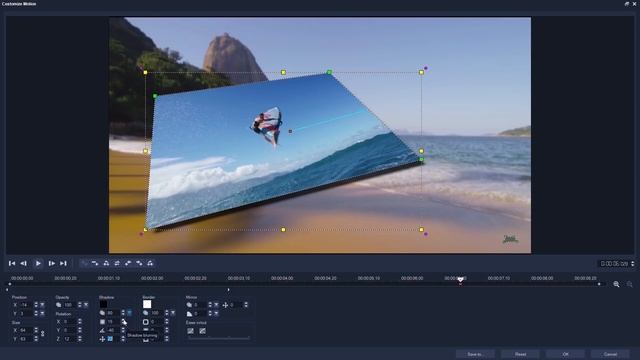
Task: Adjust the border opacity stepper arrows
Action: (167, 313)
